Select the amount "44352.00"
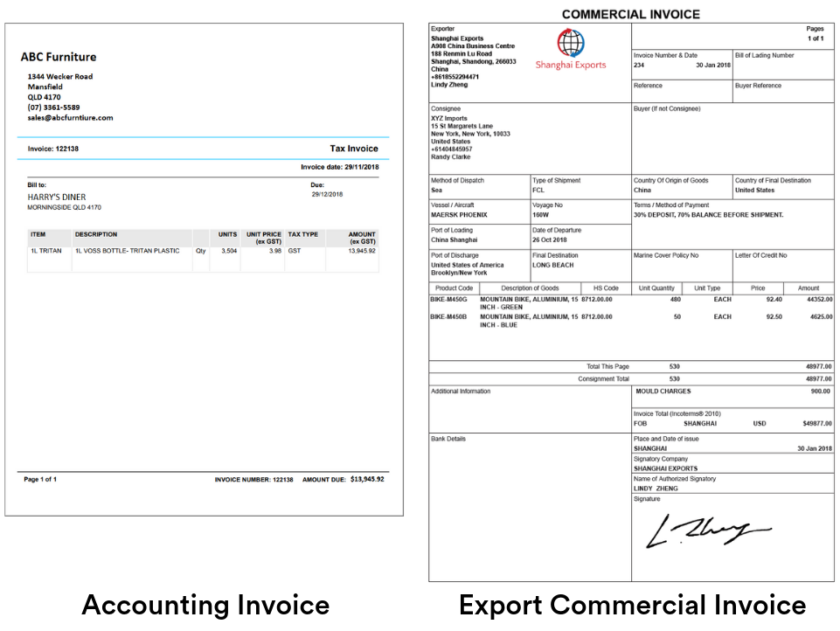Screen dimensions: 840x631 pos(820,300)
